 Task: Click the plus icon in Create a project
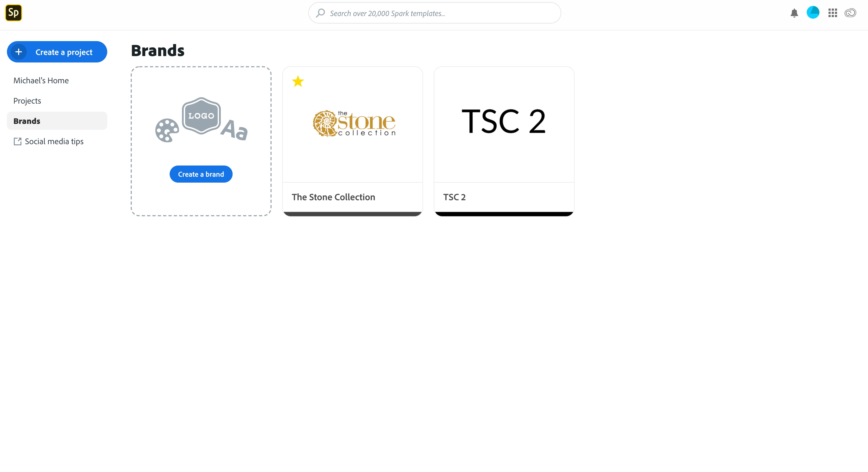point(18,52)
